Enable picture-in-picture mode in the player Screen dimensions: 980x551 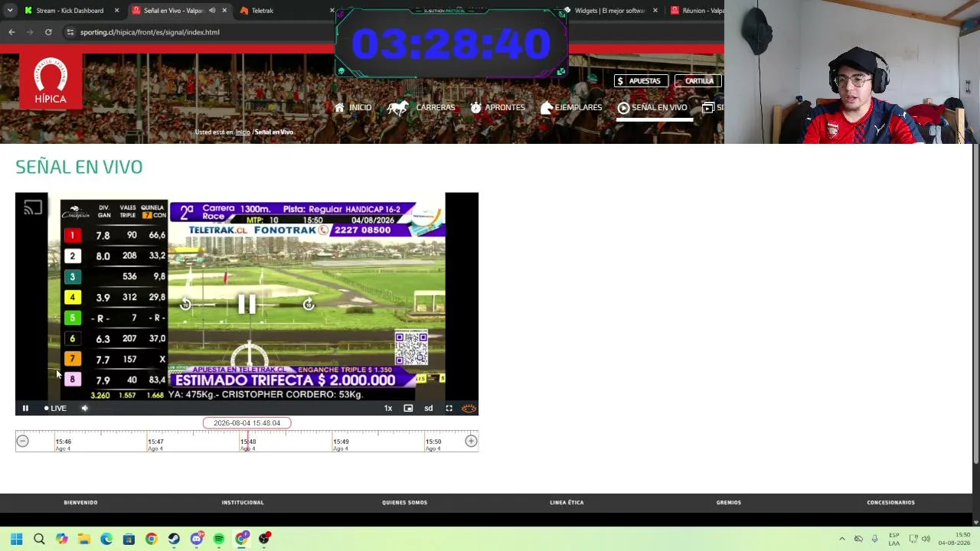click(x=408, y=408)
